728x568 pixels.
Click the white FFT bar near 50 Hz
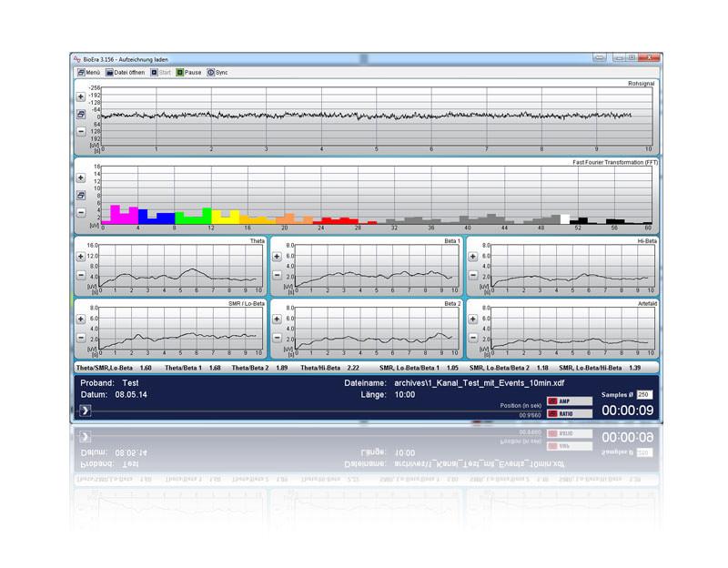pyautogui.click(x=565, y=219)
